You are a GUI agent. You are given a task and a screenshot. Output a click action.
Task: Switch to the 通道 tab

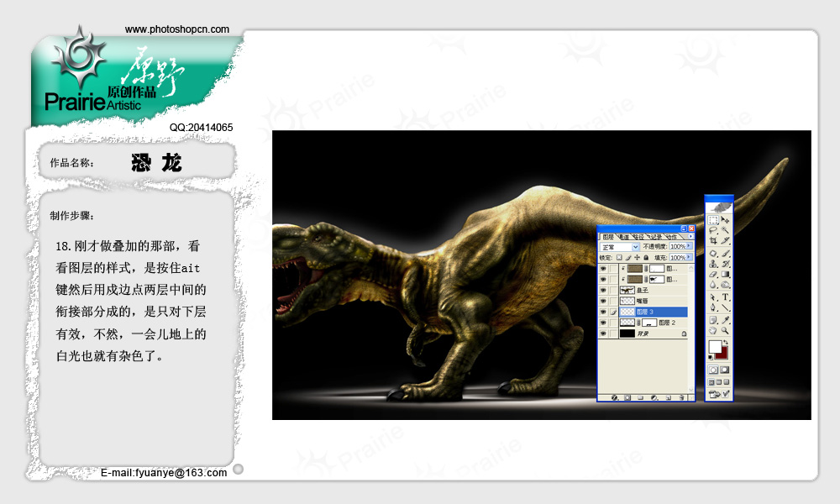624,237
